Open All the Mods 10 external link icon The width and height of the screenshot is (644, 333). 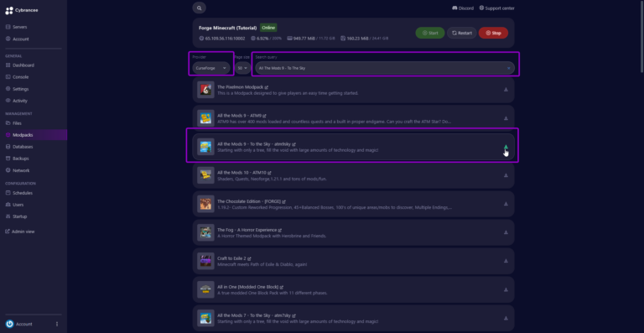pos(269,173)
